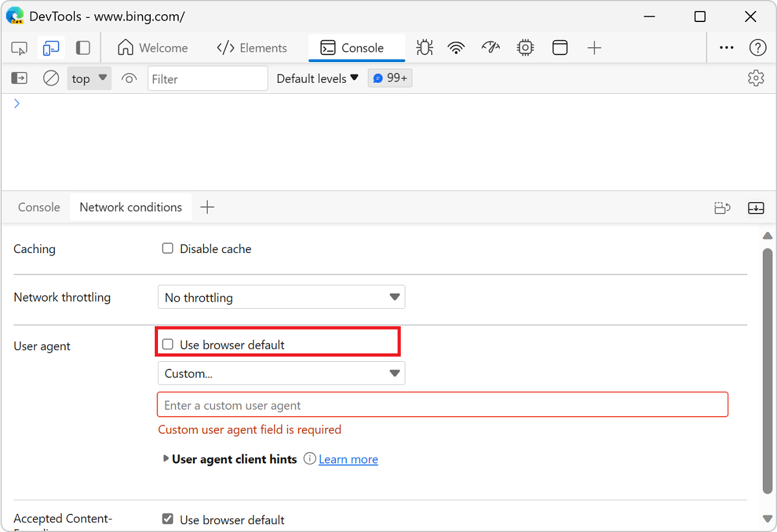Open the Network wifi icon tool
The height and width of the screenshot is (532, 777).
coord(456,48)
